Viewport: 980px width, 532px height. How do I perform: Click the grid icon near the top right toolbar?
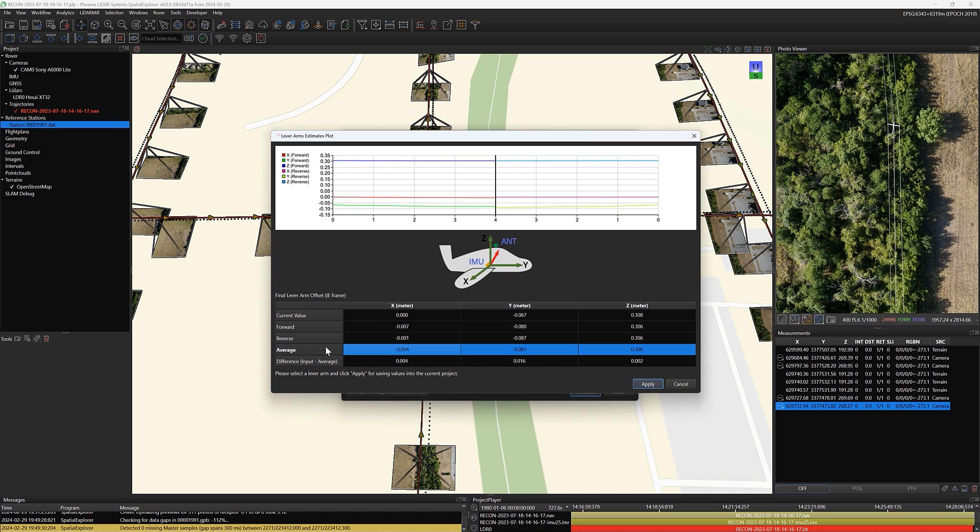(x=461, y=24)
